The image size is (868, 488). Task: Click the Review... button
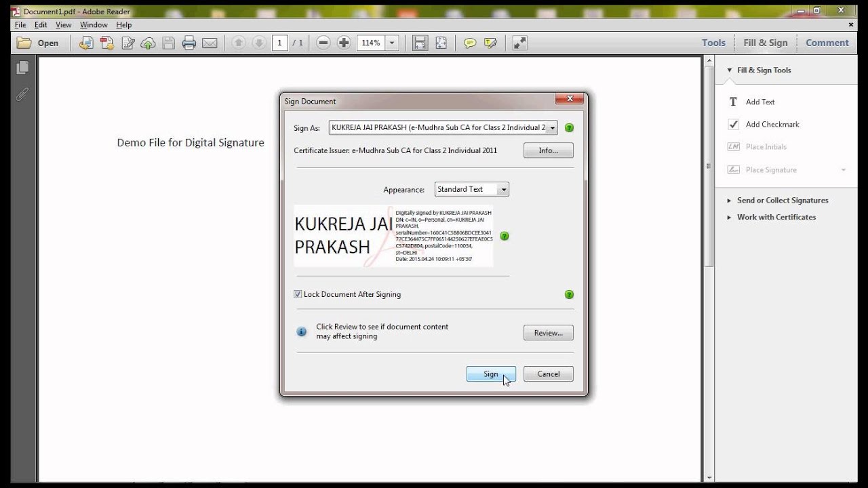click(x=548, y=333)
